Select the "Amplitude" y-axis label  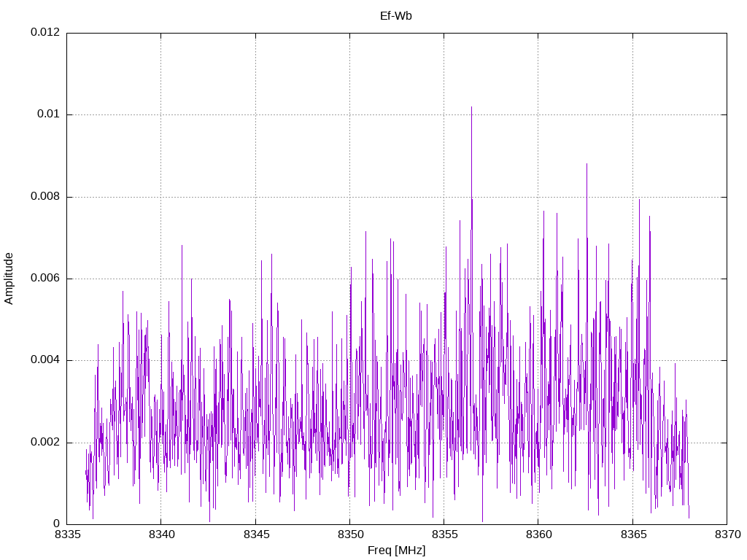pos(9,279)
